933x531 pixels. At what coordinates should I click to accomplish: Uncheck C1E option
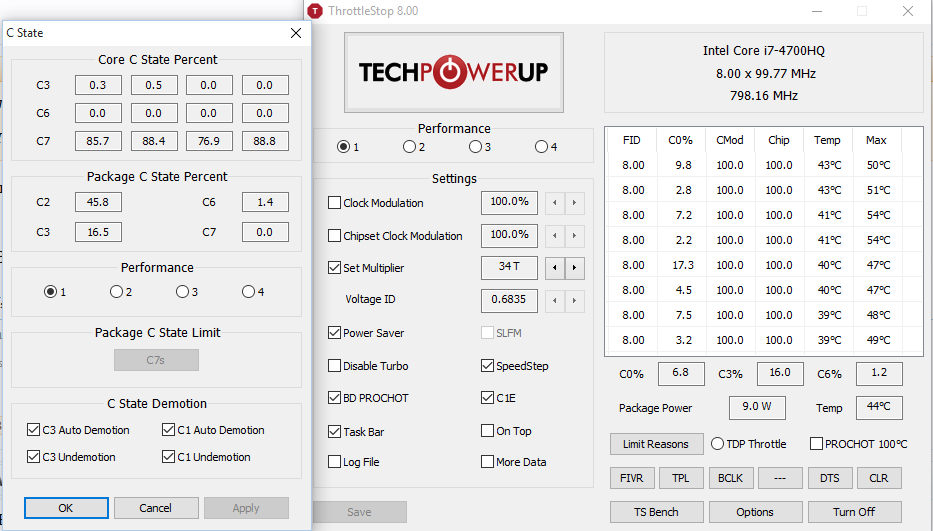click(487, 397)
